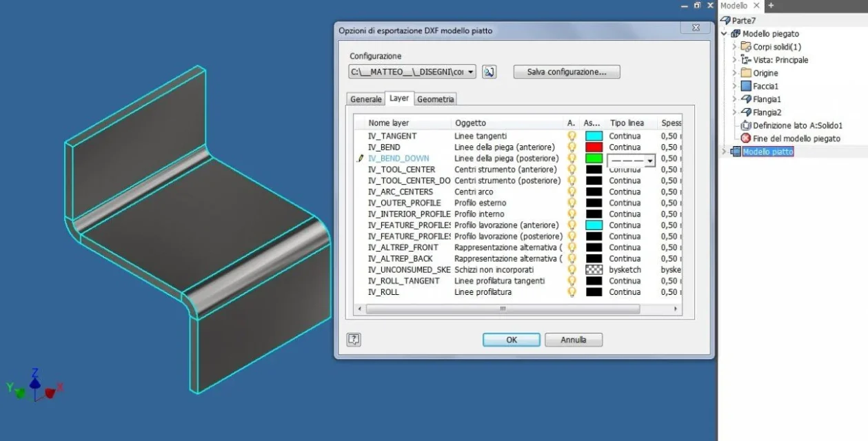Toggle the lightbulb for the IV_ALTREP_FRONT layer
Viewport: 868px width, 441px height.
572,247
